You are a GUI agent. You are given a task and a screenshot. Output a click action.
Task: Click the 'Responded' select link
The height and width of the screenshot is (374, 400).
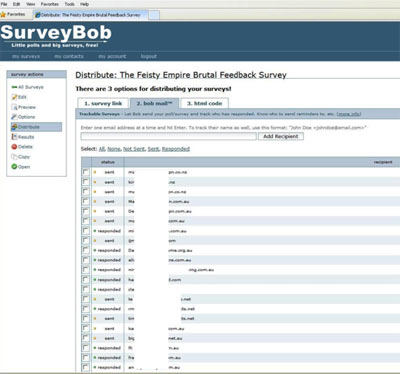pos(176,149)
